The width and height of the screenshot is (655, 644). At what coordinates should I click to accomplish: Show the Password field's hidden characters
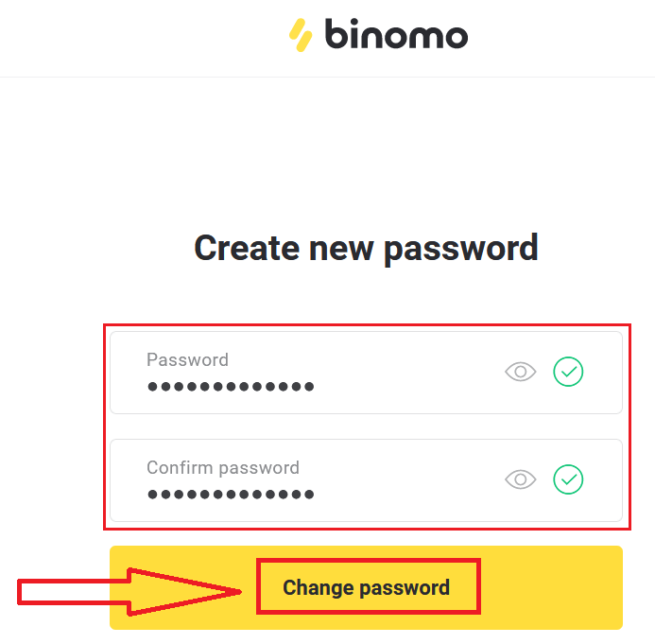point(520,373)
